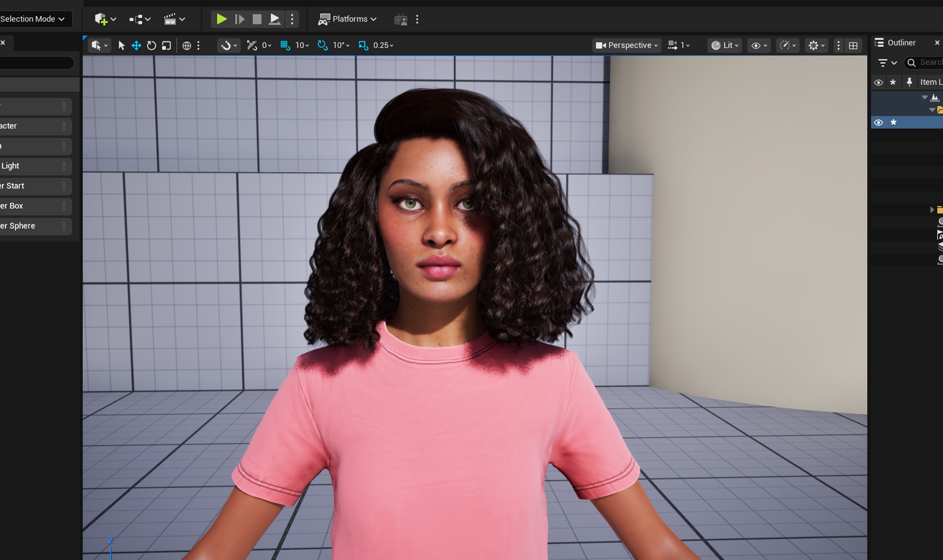Image resolution: width=943 pixels, height=560 pixels.
Task: Click the skip/advance frame button
Action: click(x=239, y=19)
